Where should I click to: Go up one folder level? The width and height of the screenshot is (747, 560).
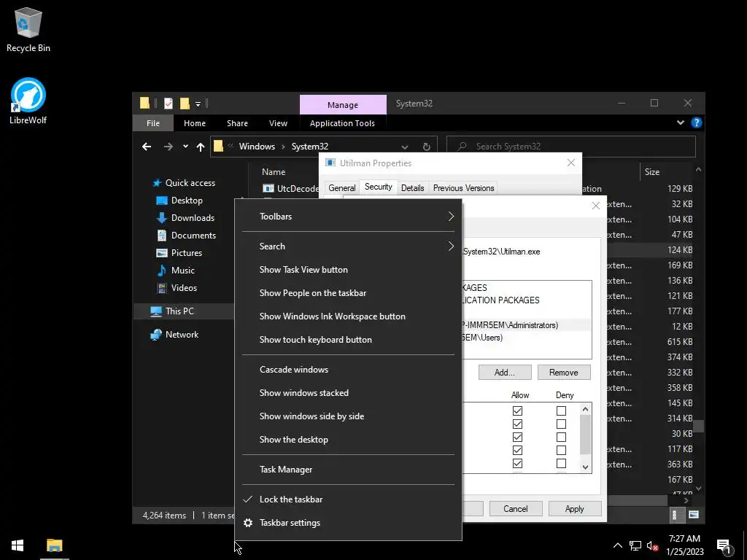[x=201, y=147]
